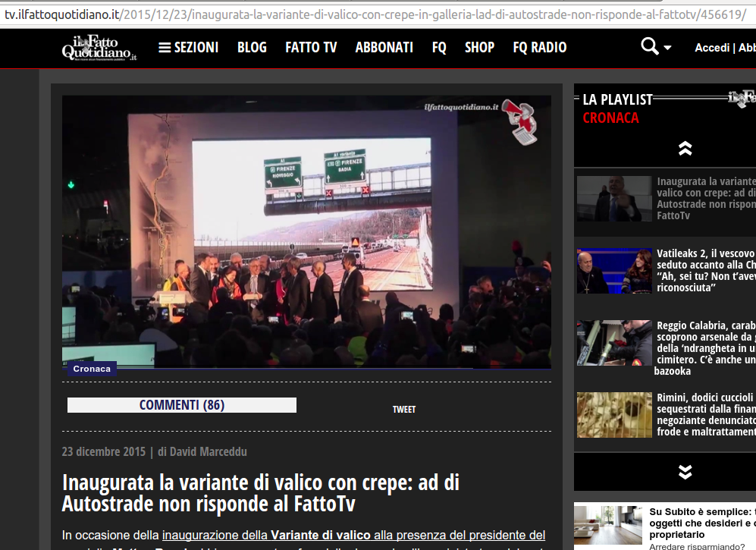Viewport: 756px width, 550px height.
Task: Open the Shop page
Action: point(479,47)
